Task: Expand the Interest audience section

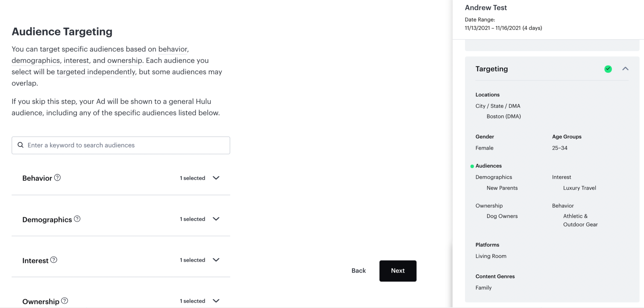Action: [x=216, y=260]
